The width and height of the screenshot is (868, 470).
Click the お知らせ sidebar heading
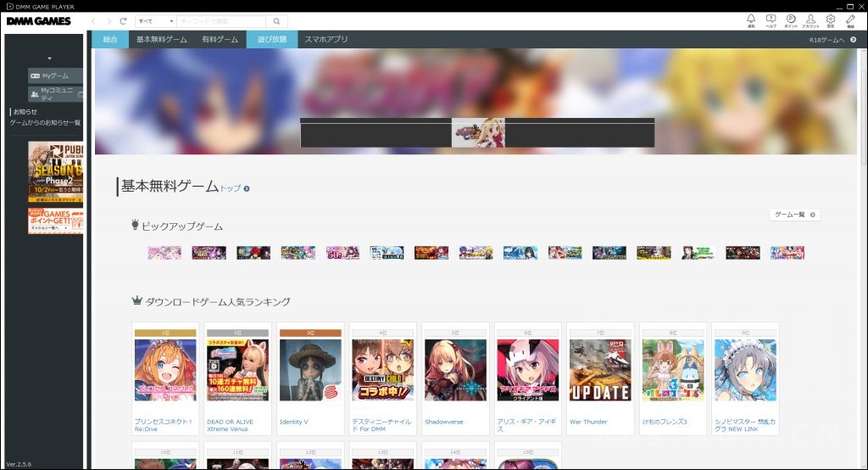tap(25, 112)
